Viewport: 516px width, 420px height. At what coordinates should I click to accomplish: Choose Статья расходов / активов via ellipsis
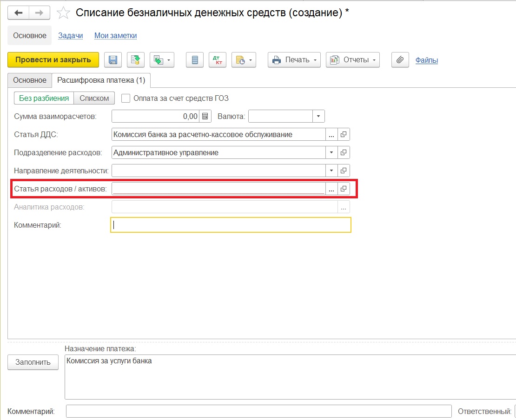pos(331,189)
